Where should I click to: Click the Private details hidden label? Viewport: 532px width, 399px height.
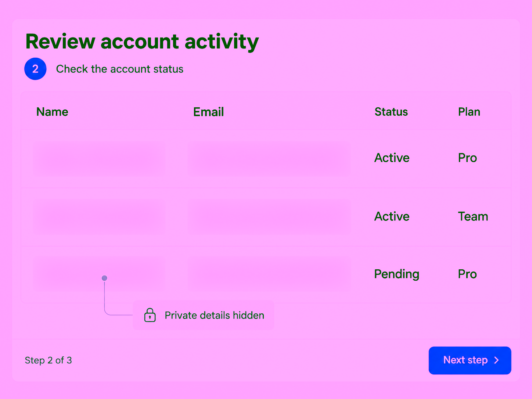click(215, 315)
